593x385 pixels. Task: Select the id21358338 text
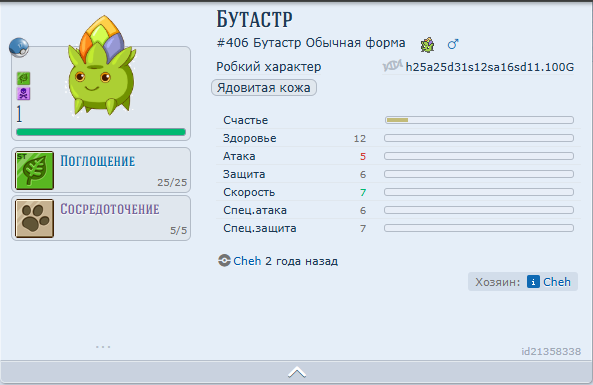[x=551, y=352]
